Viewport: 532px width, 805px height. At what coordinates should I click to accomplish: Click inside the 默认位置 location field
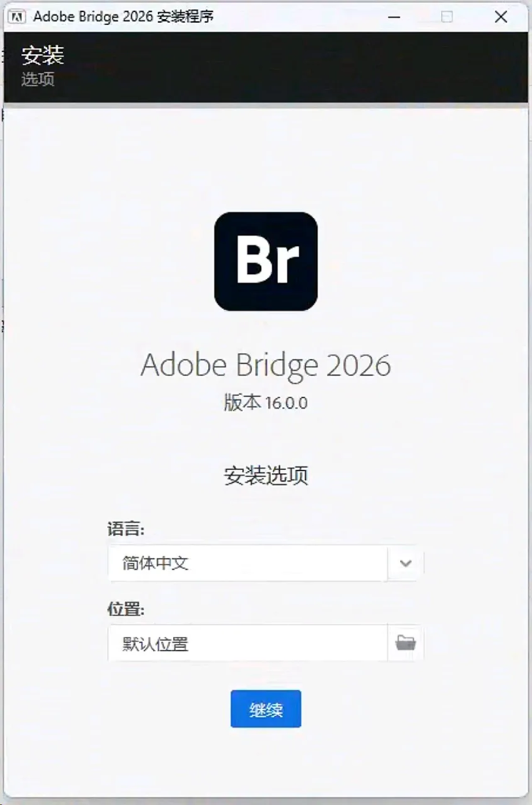click(x=236, y=642)
